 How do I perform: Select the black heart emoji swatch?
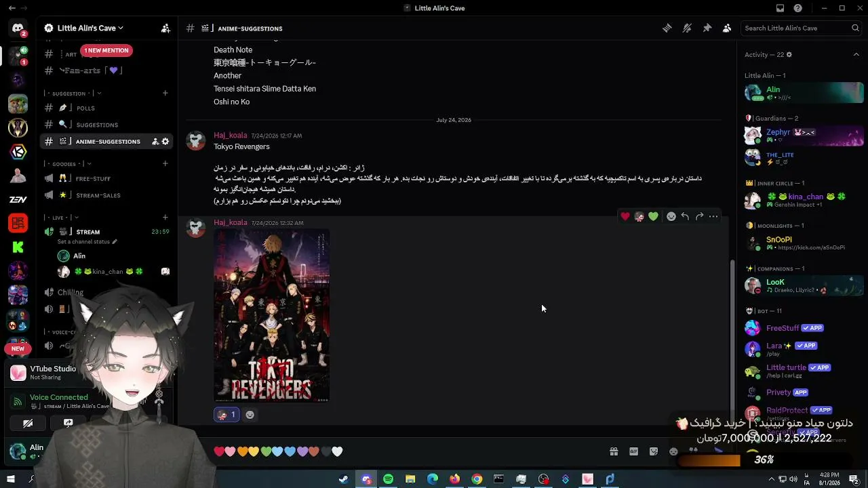click(325, 451)
